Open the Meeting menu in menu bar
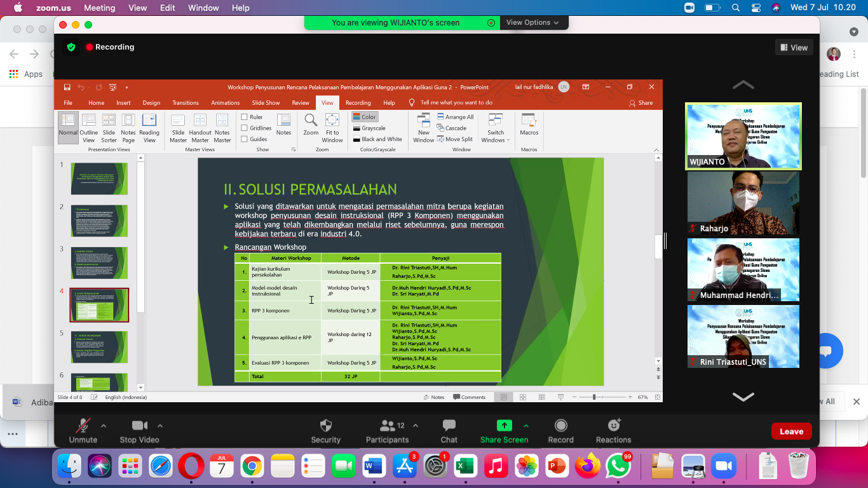 (99, 8)
